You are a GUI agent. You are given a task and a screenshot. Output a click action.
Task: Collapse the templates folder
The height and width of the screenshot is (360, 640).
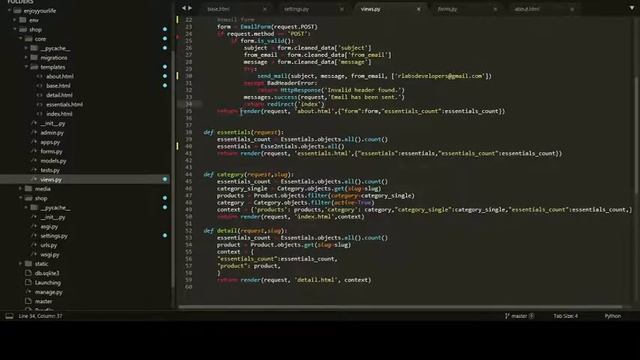pos(26,67)
